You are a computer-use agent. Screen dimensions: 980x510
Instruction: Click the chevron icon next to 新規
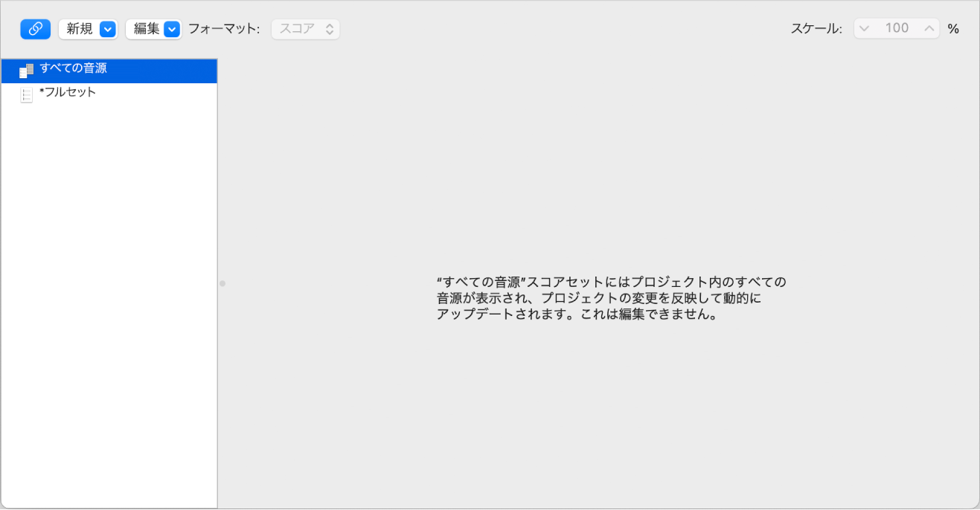(106, 28)
